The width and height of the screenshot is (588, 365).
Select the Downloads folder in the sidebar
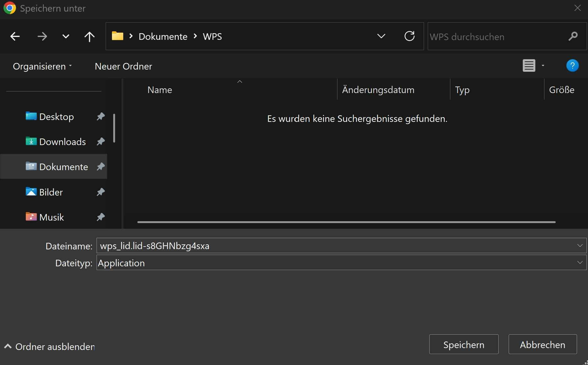pyautogui.click(x=62, y=142)
